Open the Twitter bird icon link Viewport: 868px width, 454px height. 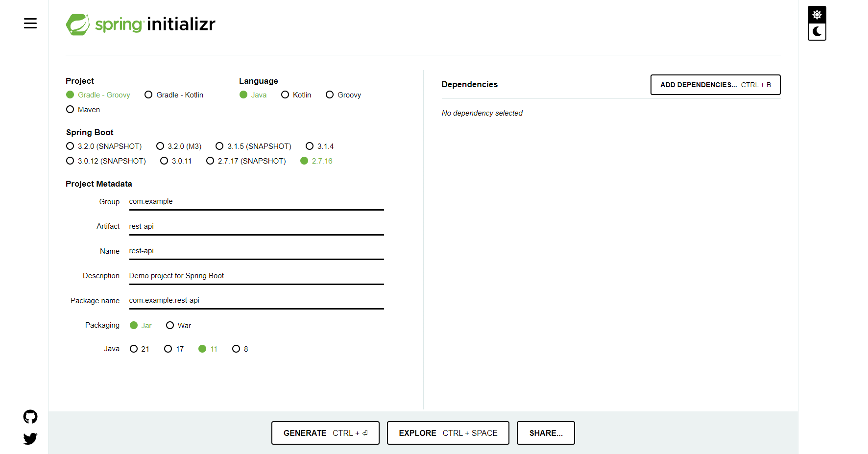tap(30, 438)
